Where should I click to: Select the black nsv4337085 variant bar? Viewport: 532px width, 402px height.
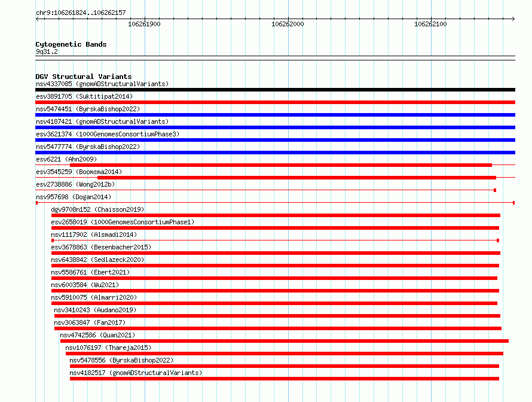(x=275, y=90)
